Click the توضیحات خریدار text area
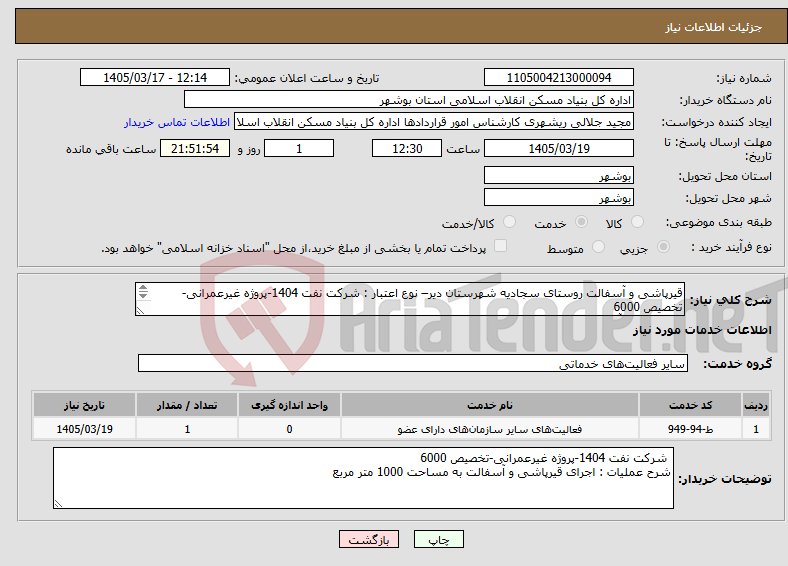The width and height of the screenshot is (788, 566). (363, 478)
